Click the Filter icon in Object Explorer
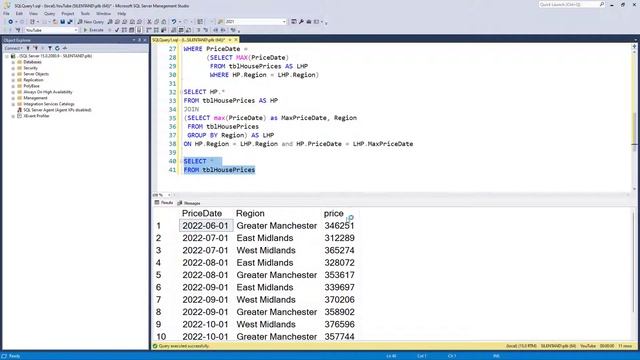 click(x=50, y=48)
